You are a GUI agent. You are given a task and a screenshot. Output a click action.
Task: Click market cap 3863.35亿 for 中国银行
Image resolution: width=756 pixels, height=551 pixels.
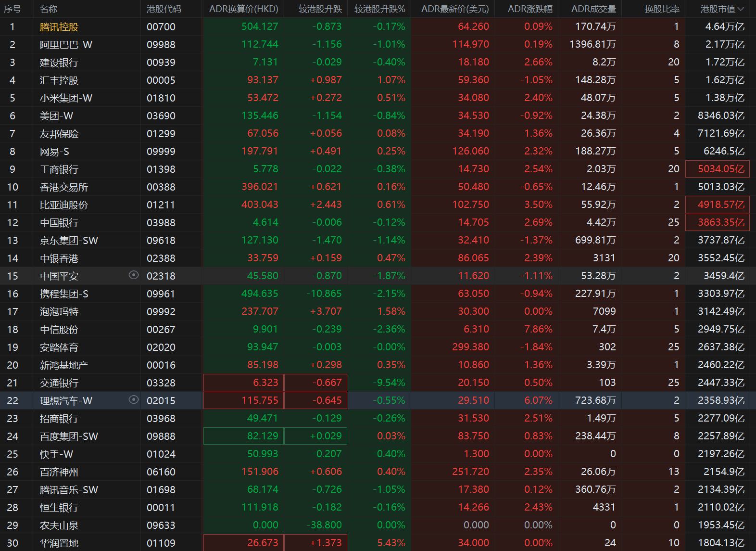(717, 222)
